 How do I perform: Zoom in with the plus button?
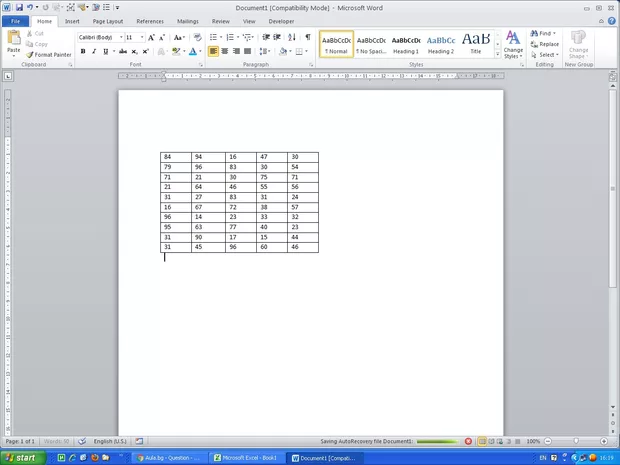click(604, 441)
